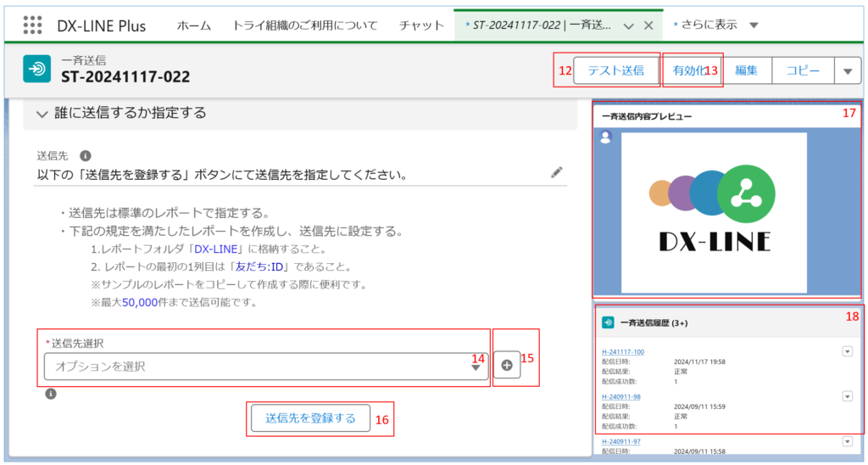Click the info icon below 送信先選択 field

51,394
